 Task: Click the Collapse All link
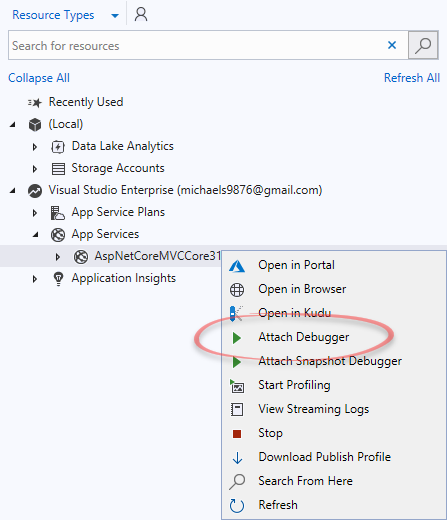pos(39,78)
